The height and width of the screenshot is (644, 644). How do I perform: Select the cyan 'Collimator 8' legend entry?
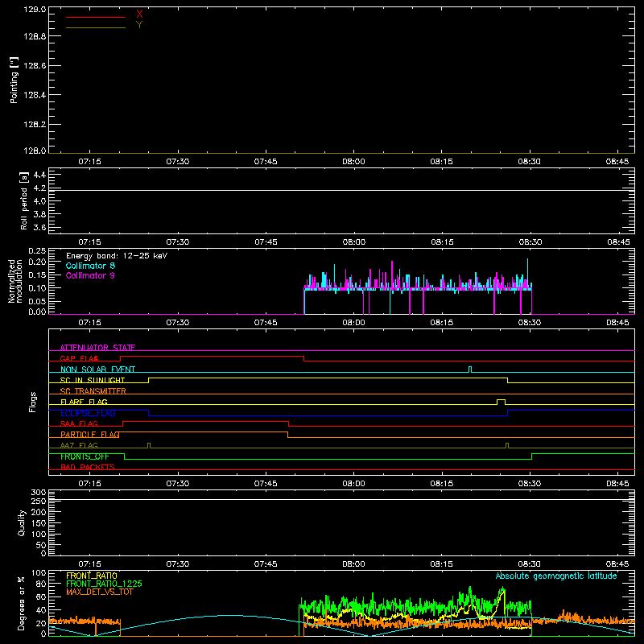point(90,266)
